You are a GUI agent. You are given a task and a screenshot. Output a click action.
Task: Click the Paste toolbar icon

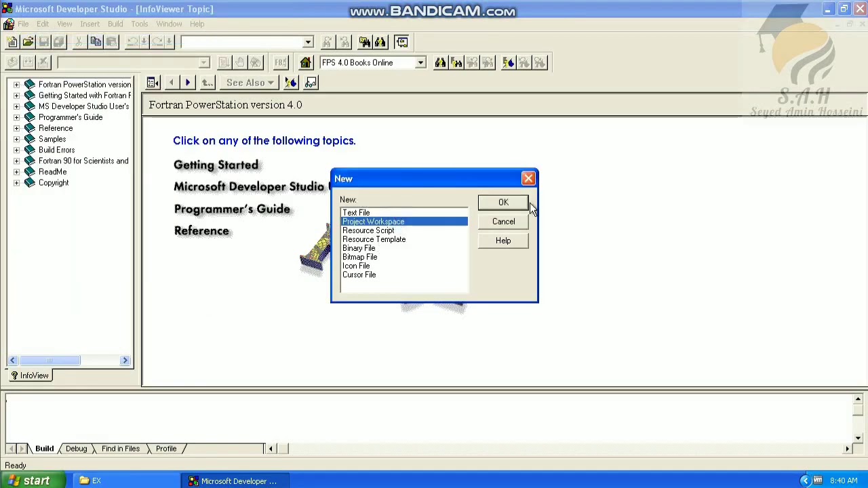pyautogui.click(x=111, y=42)
